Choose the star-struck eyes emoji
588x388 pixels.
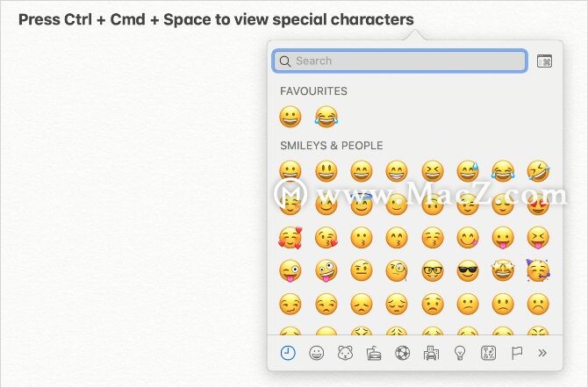503,270
